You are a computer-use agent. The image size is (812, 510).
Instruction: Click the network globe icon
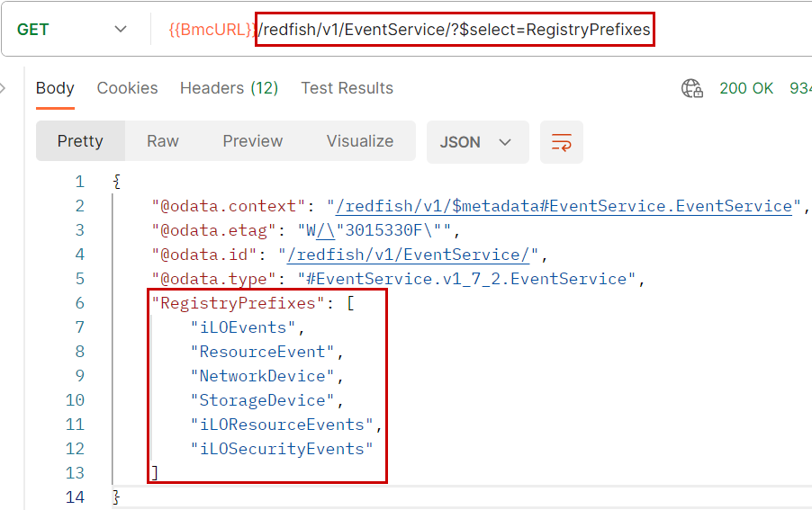click(692, 88)
